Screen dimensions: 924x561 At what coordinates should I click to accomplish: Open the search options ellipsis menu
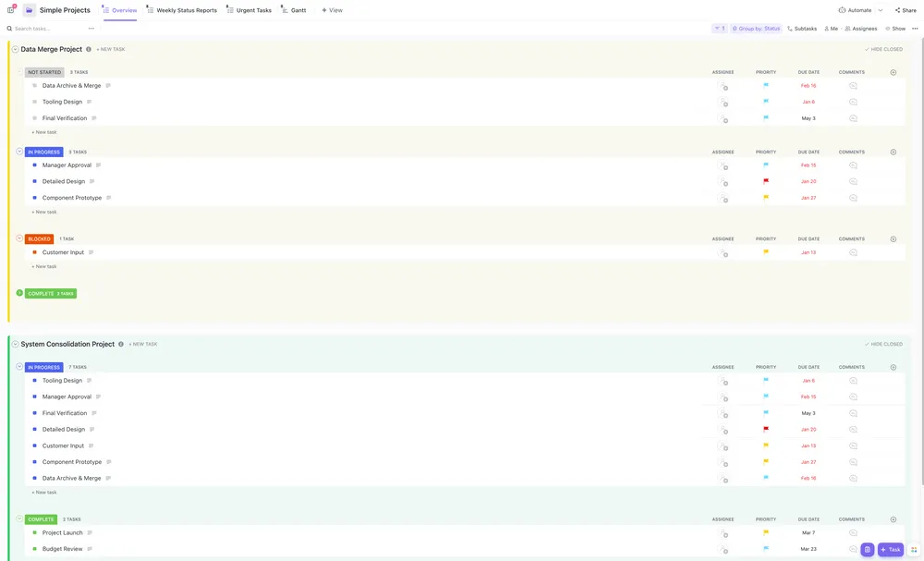click(x=91, y=29)
